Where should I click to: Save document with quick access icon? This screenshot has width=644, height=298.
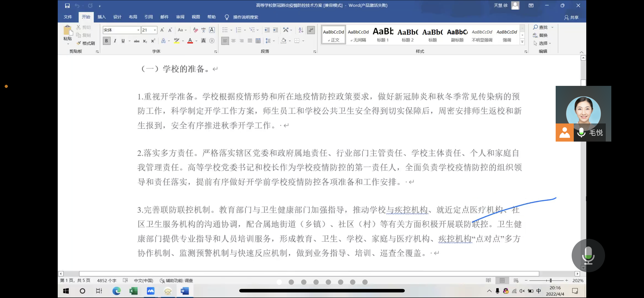[67, 6]
